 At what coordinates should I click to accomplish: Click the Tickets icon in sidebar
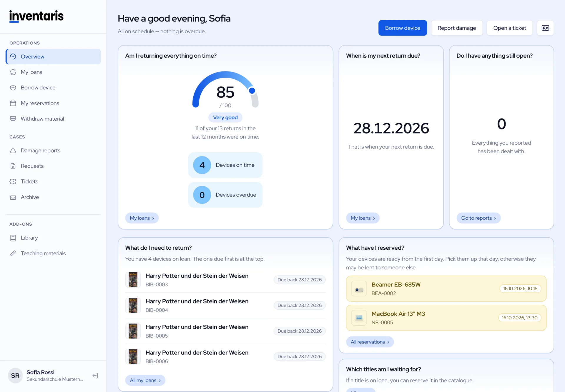click(x=13, y=181)
